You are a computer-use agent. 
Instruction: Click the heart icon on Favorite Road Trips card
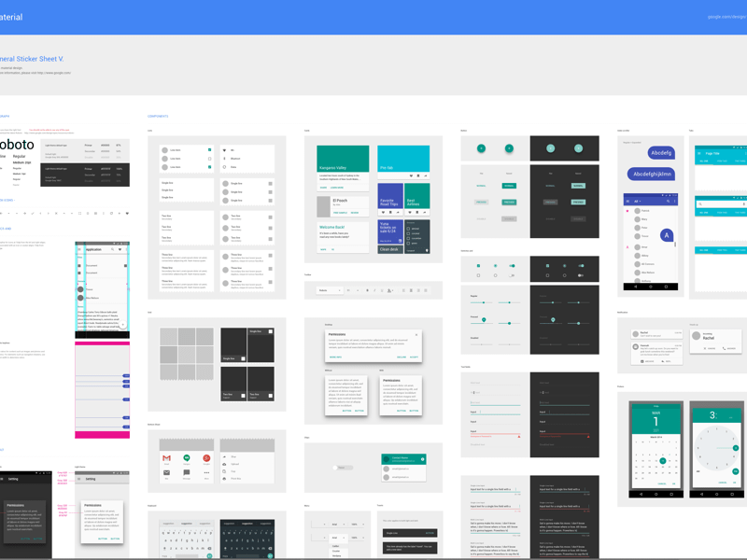pyautogui.click(x=383, y=213)
